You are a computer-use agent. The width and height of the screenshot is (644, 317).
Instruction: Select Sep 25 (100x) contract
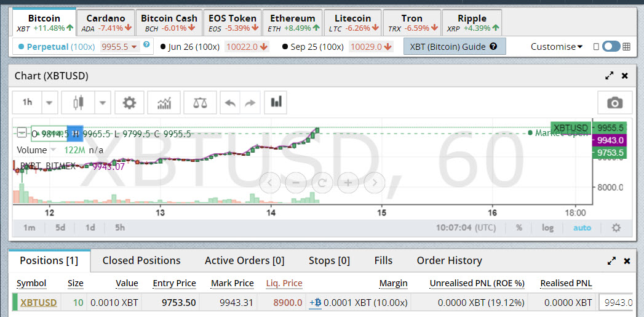[x=313, y=46]
